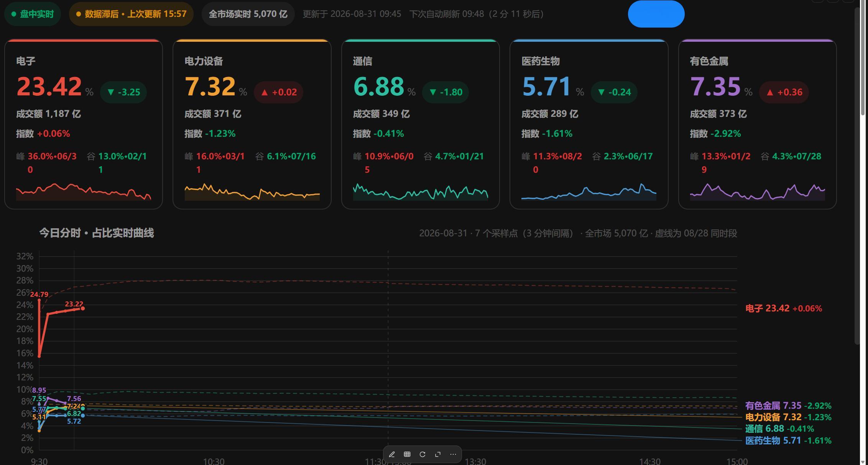Click the pencil edit icon in chart toolbar

392,454
